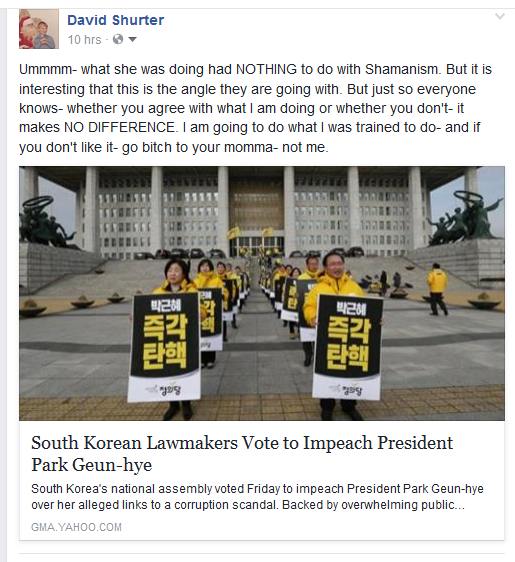
Task: Click the article description about national assembly vote
Action: (x=257, y=497)
